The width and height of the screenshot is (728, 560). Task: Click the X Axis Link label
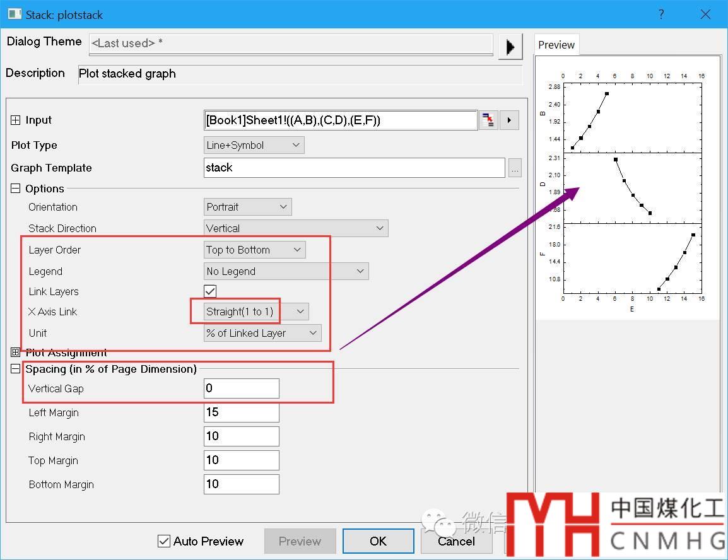click(x=52, y=312)
